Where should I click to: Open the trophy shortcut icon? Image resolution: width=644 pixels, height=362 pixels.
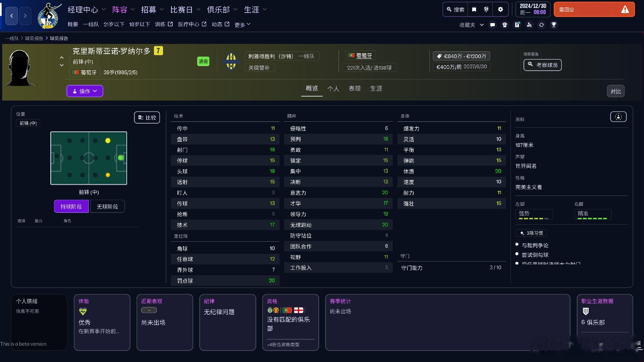pyautogui.click(x=554, y=25)
